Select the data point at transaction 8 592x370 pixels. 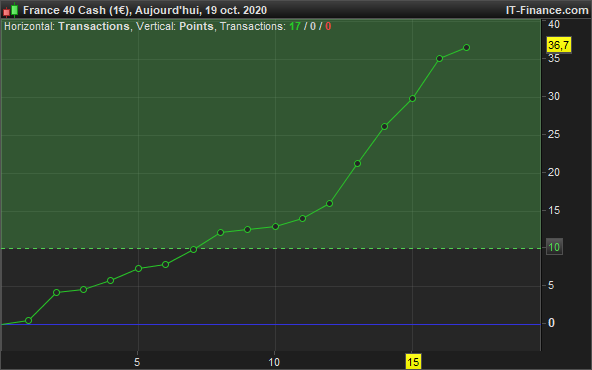[221, 233]
